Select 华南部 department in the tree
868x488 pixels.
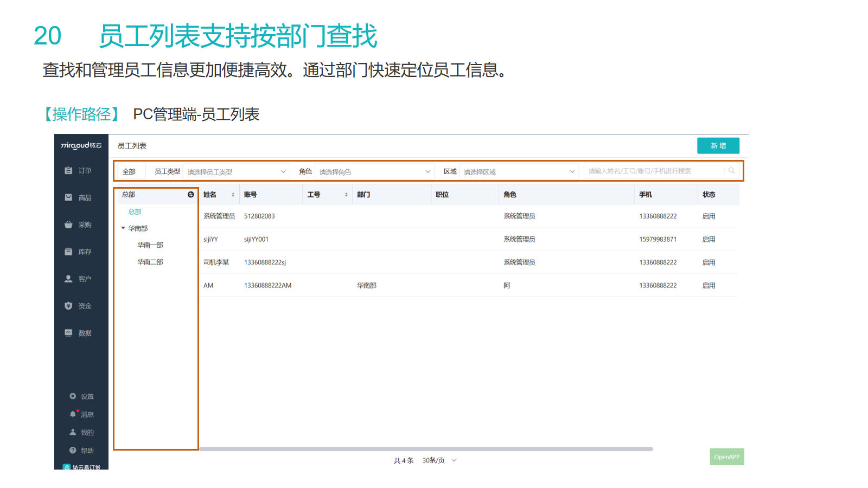coord(138,228)
